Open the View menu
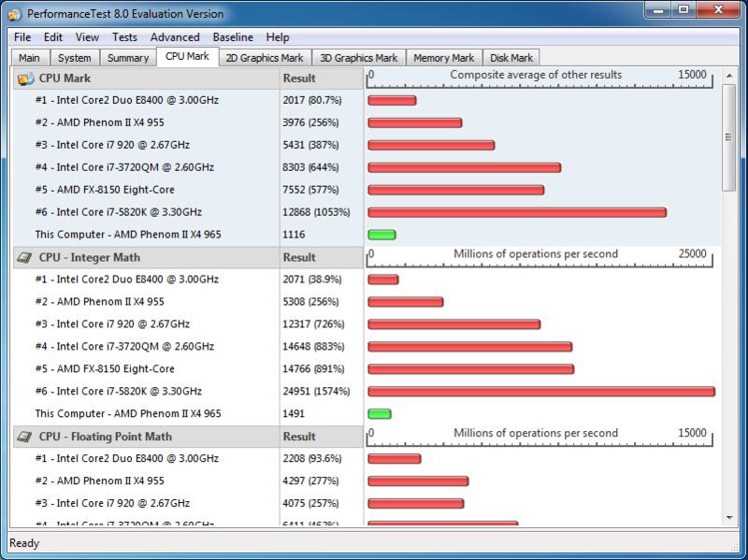This screenshot has height=560, width=748. (87, 37)
